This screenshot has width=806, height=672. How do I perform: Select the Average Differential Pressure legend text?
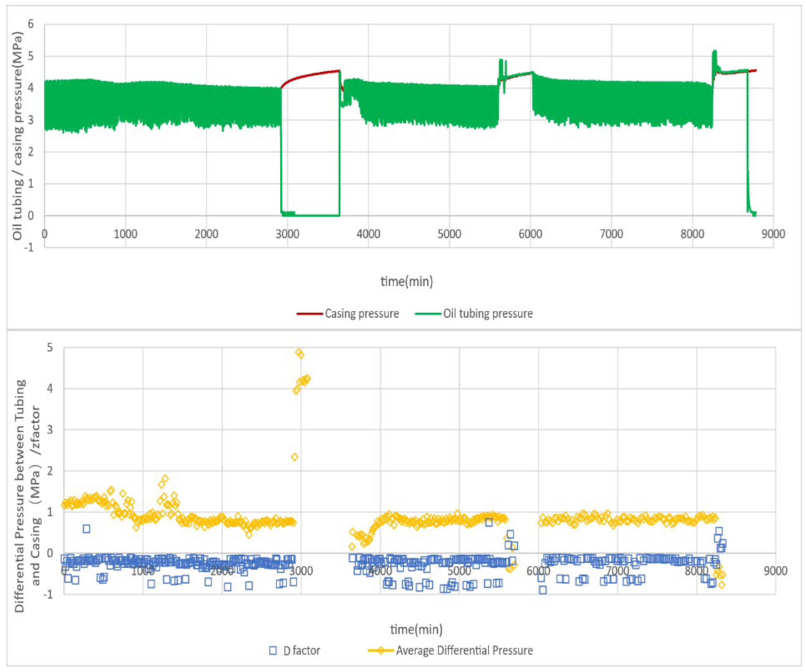click(465, 651)
